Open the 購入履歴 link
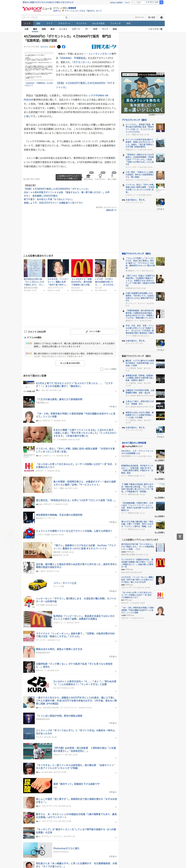The width and height of the screenshot is (186, 868). (x=152, y=18)
